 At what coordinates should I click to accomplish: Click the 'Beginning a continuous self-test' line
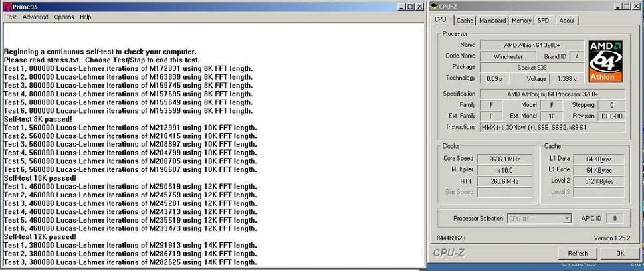click(100, 52)
